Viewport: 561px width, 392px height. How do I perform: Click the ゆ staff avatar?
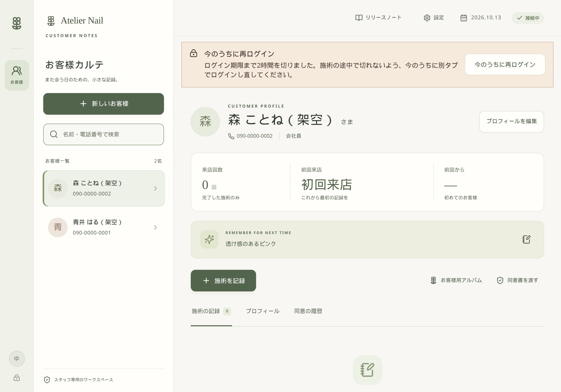17,359
